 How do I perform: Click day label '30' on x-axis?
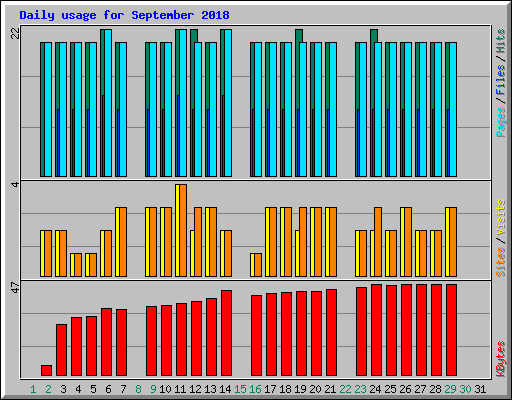click(465, 389)
